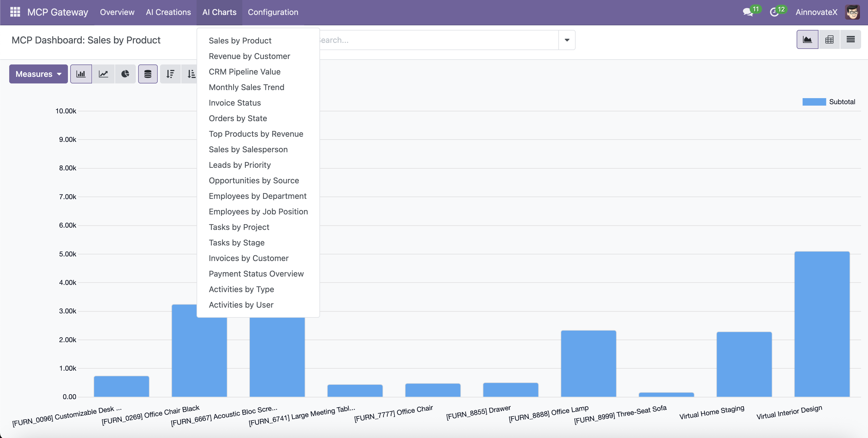The height and width of the screenshot is (438, 868).
Task: Toggle graph view on
Action: click(x=807, y=39)
